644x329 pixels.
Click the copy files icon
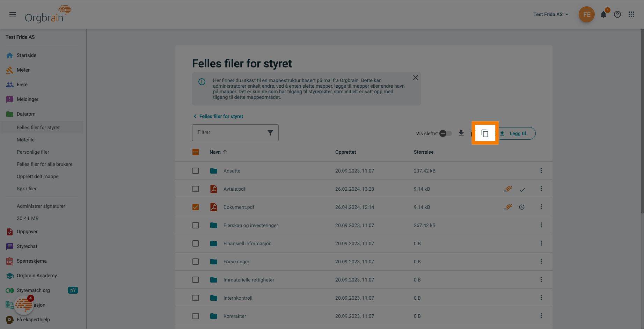coord(485,133)
